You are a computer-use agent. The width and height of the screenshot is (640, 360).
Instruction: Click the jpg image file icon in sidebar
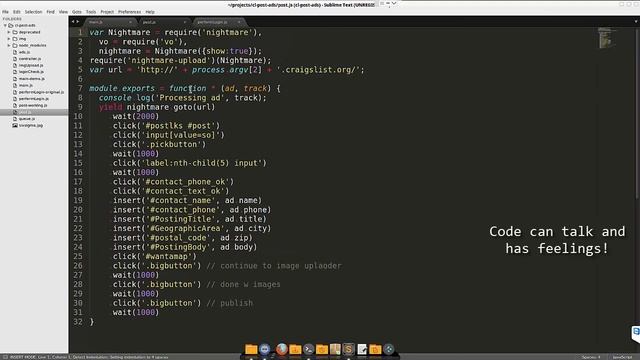click(x=15, y=125)
